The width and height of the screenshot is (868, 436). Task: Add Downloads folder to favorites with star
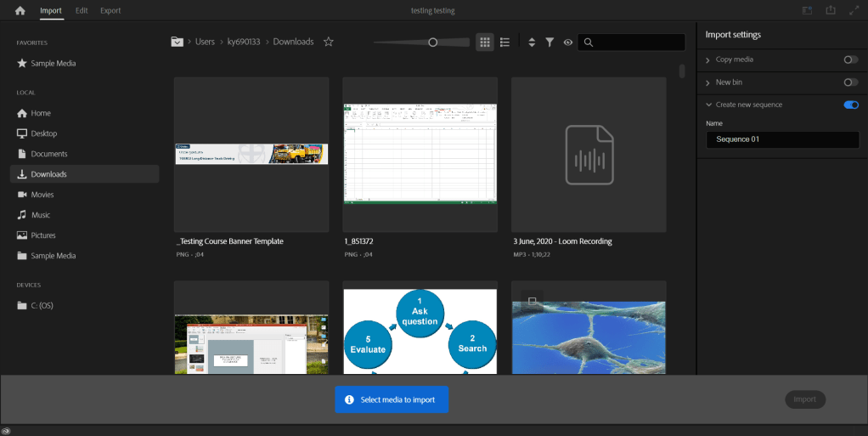click(329, 42)
